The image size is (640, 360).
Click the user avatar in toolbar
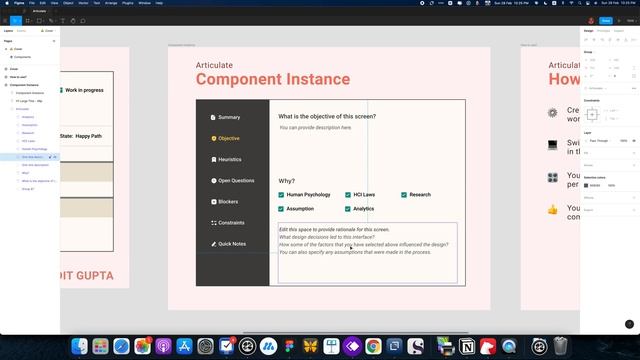[591, 21]
